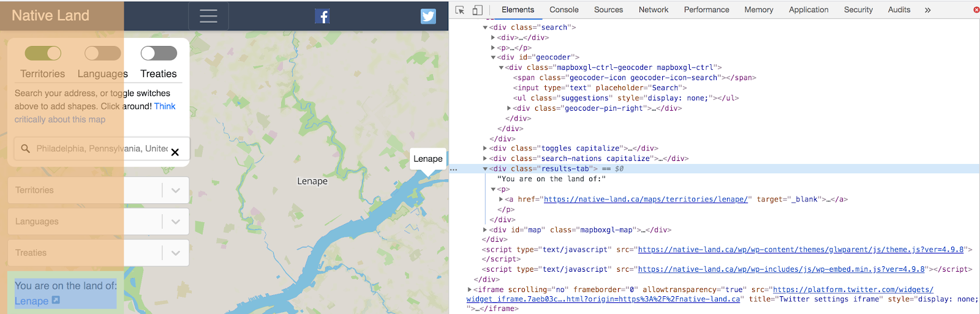Image resolution: width=980 pixels, height=314 pixels.
Task: Clear the search box with X icon
Action: click(175, 152)
